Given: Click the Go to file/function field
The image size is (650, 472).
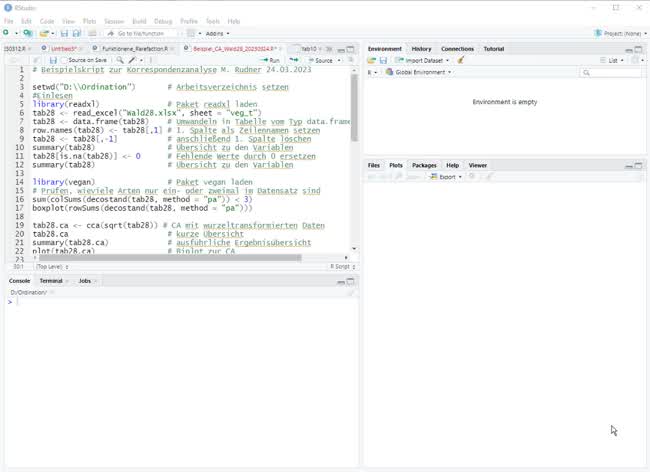Looking at the screenshot, I should coord(141,34).
